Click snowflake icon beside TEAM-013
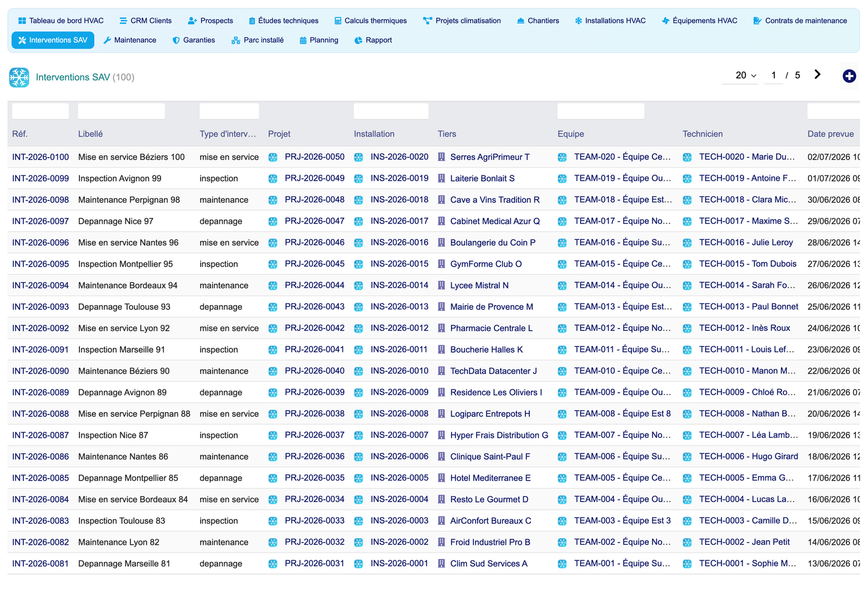 [x=562, y=307]
